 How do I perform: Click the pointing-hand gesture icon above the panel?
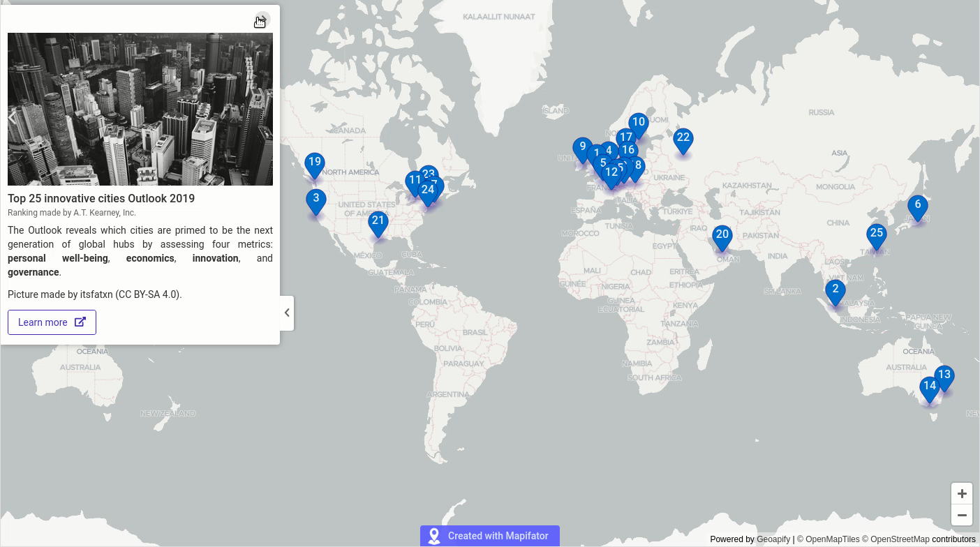pyautogui.click(x=260, y=22)
